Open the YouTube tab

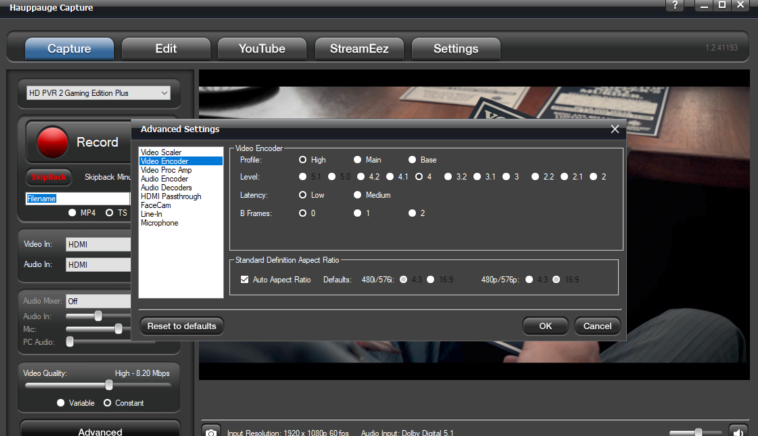click(x=262, y=48)
